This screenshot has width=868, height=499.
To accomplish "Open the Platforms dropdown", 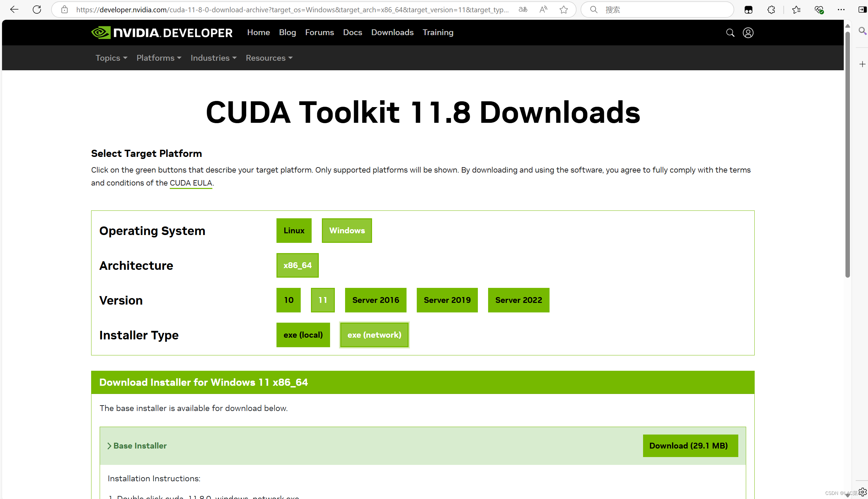I will (158, 58).
